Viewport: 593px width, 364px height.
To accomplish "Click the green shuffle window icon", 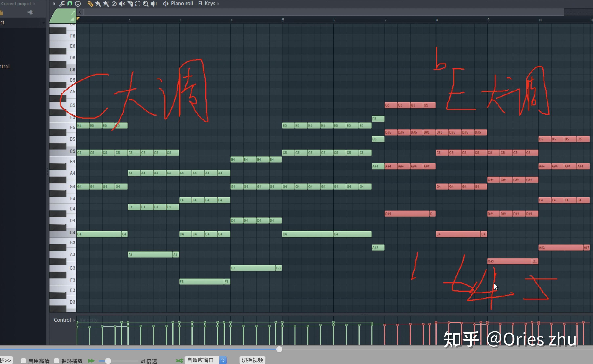I will (179, 360).
